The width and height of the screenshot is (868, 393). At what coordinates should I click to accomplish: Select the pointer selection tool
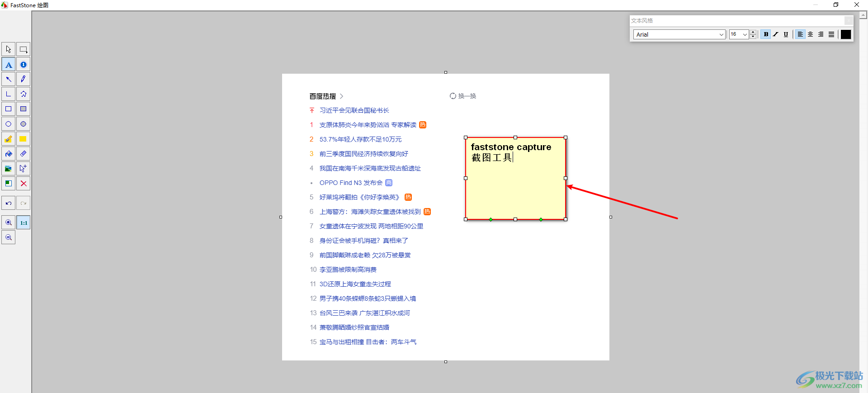[x=9, y=49]
